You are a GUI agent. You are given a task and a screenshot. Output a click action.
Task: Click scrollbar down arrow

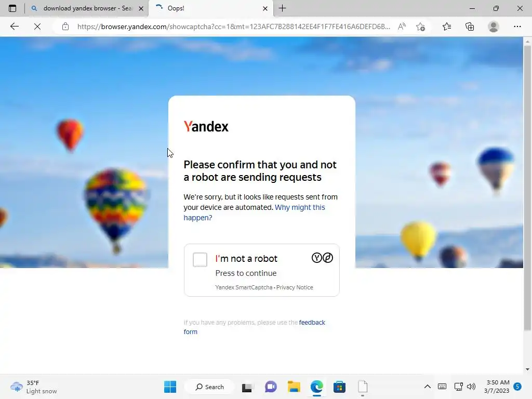pos(527,369)
